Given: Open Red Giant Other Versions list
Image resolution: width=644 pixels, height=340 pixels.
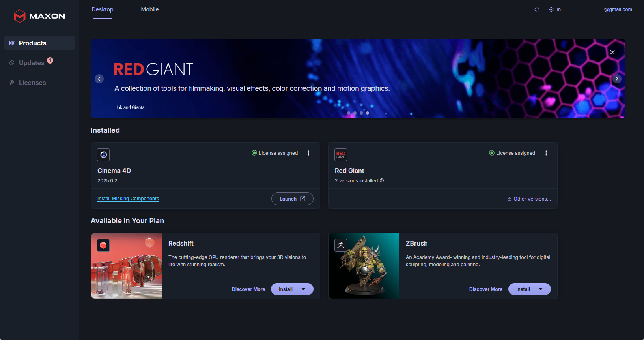Looking at the screenshot, I should [x=529, y=199].
